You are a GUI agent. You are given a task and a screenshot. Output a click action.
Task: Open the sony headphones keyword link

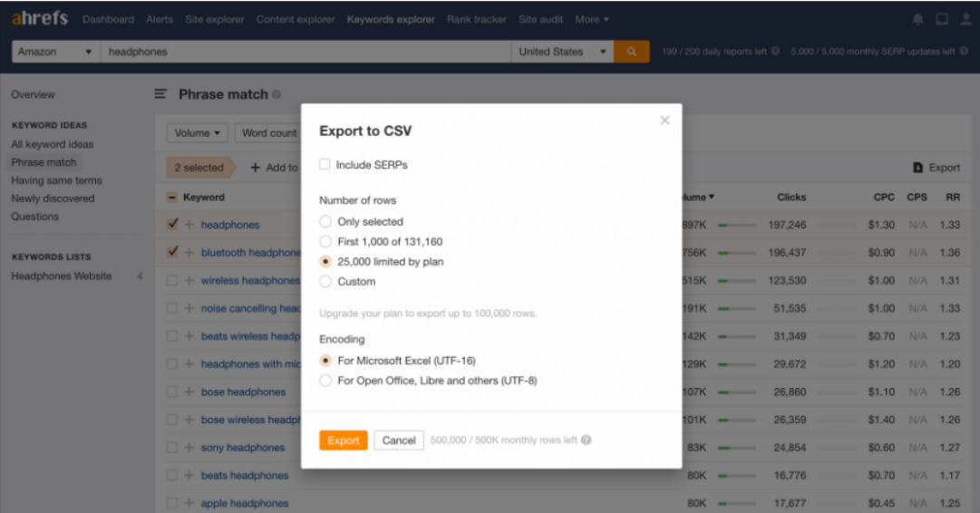pyautogui.click(x=242, y=448)
